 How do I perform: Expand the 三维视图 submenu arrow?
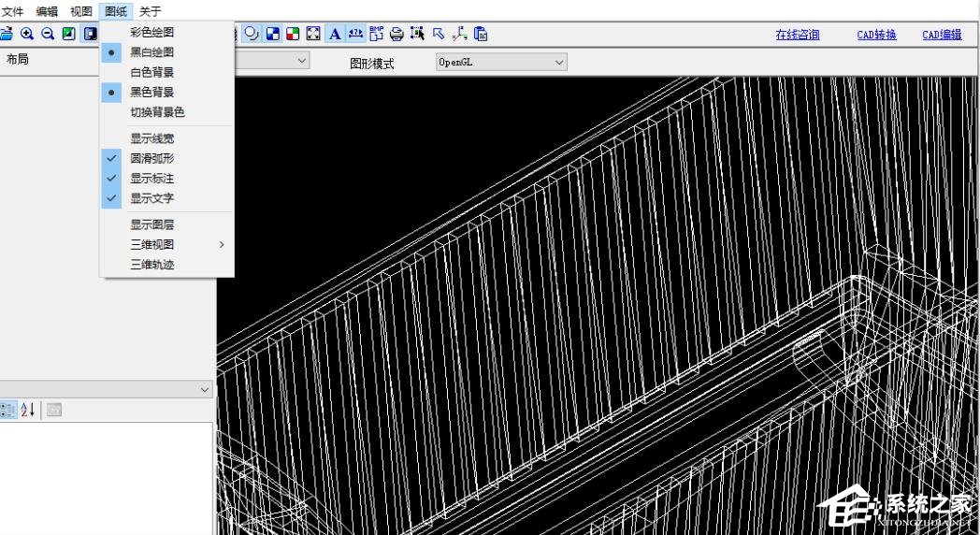pos(222,244)
